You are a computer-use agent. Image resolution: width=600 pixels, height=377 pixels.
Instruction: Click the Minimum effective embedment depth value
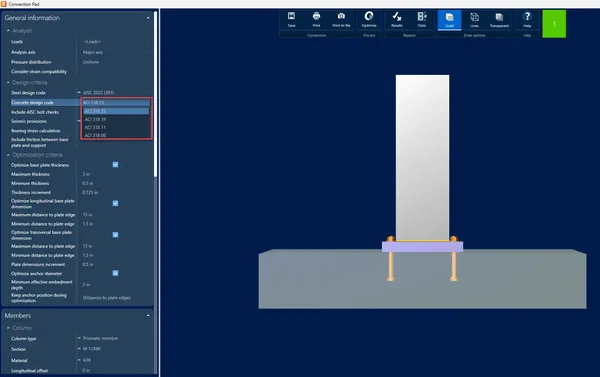tap(86, 284)
